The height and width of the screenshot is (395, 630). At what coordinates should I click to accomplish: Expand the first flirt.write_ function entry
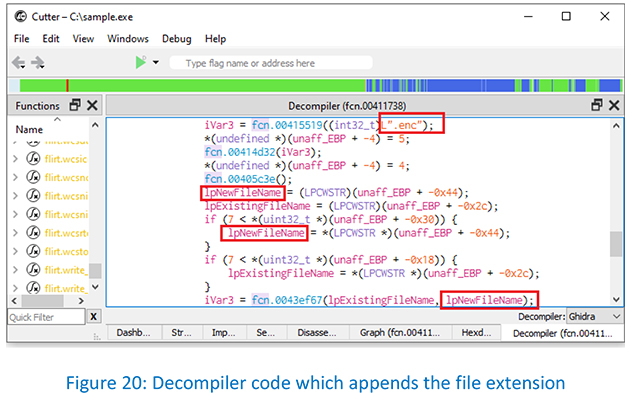click(15, 270)
